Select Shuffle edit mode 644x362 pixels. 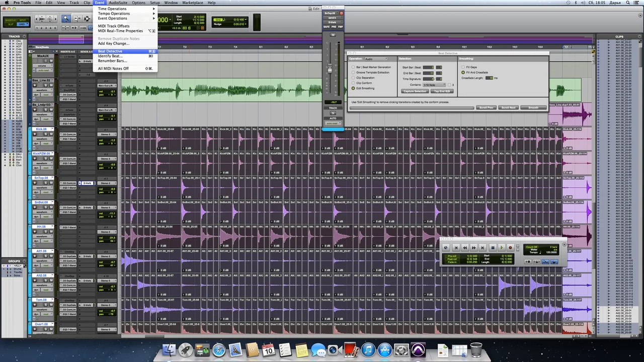point(10,20)
